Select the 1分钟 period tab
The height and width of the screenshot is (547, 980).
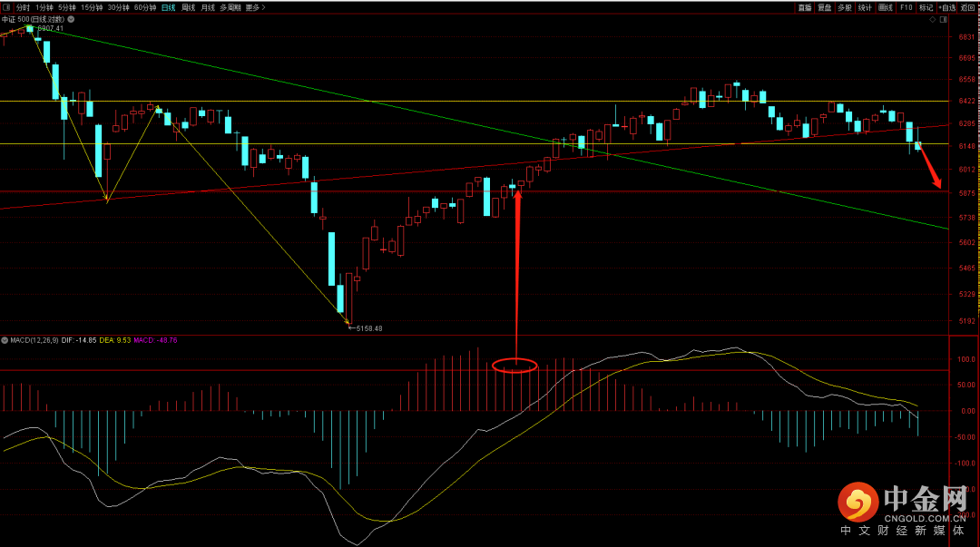[44, 7]
